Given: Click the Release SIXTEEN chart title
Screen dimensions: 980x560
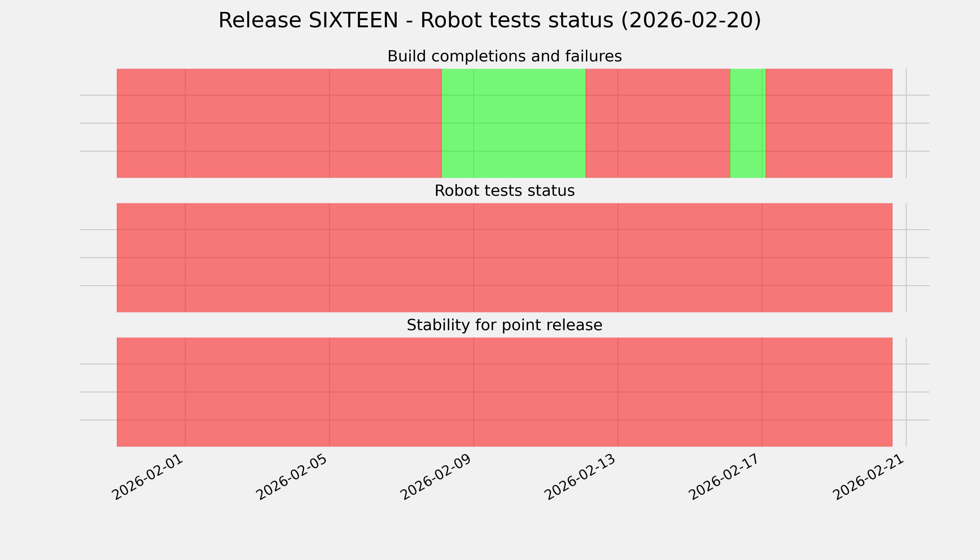Looking at the screenshot, I should (490, 21).
